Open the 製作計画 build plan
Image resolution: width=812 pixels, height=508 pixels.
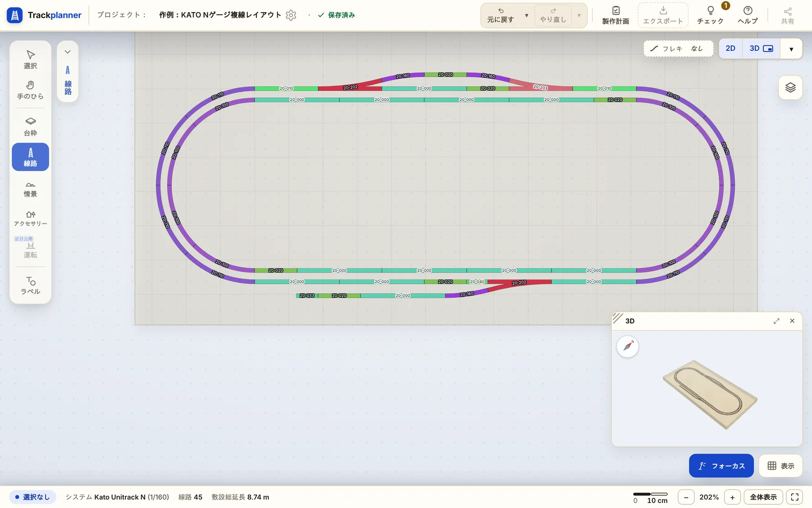pos(616,15)
